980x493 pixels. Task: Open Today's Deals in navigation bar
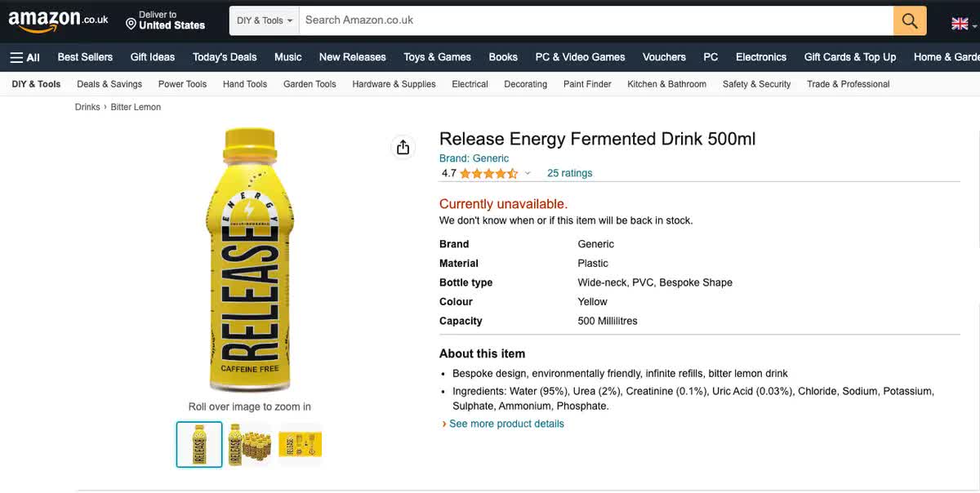(225, 57)
